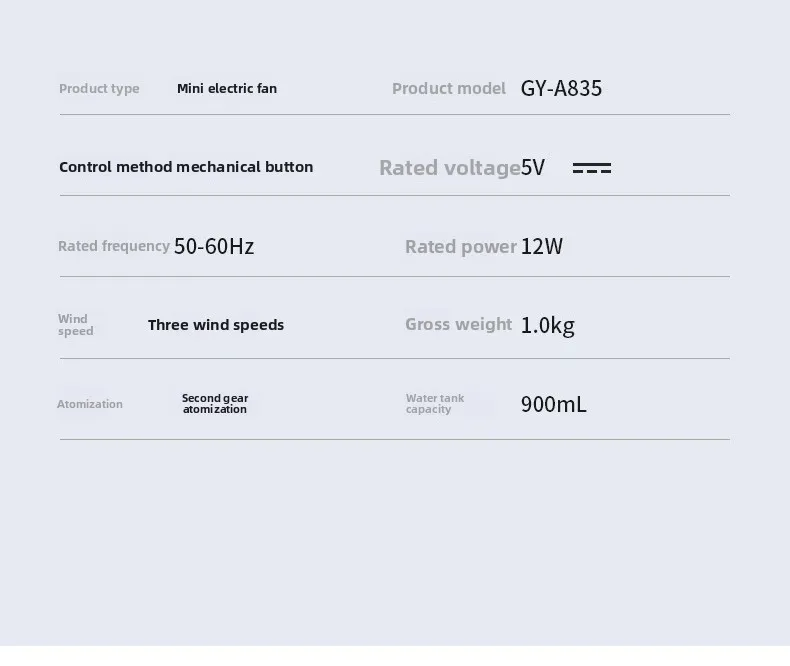The image size is (790, 666).
Task: Select the "Mini electric fan" text
Action: [227, 89]
